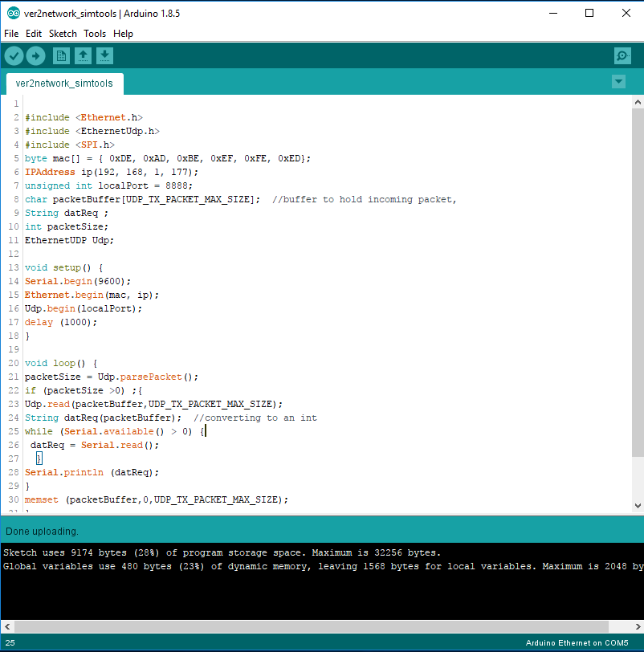Maximize the Arduino window
This screenshot has width=644, height=652.
[x=589, y=14]
